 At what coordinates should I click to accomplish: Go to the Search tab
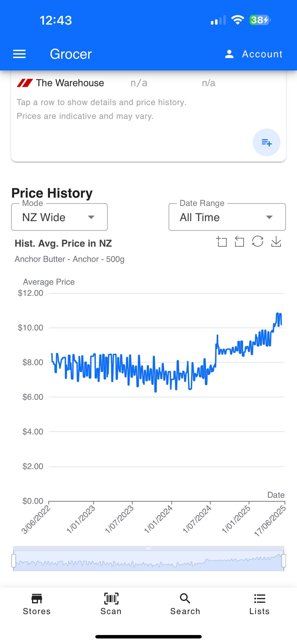[185, 604]
